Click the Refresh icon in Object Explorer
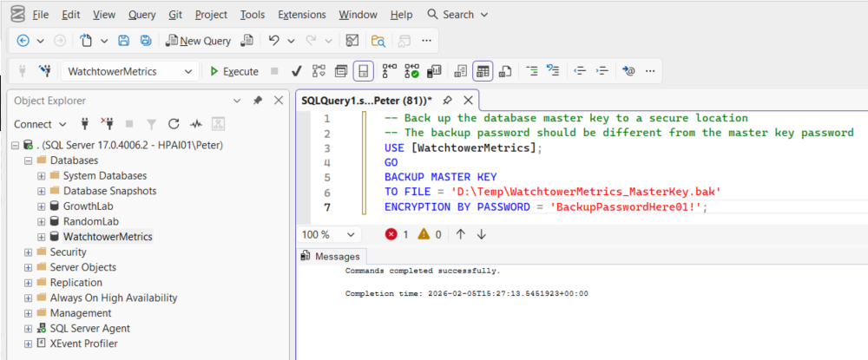The height and width of the screenshot is (360, 868). (174, 124)
